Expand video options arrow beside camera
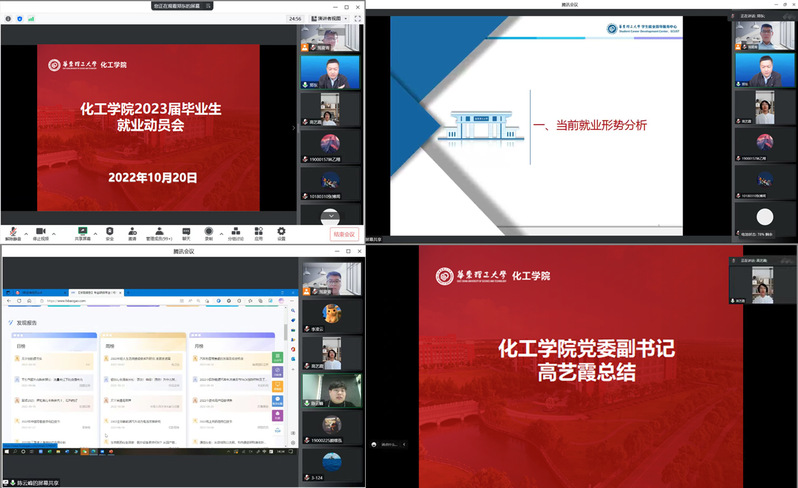798x488 pixels. [x=55, y=230]
